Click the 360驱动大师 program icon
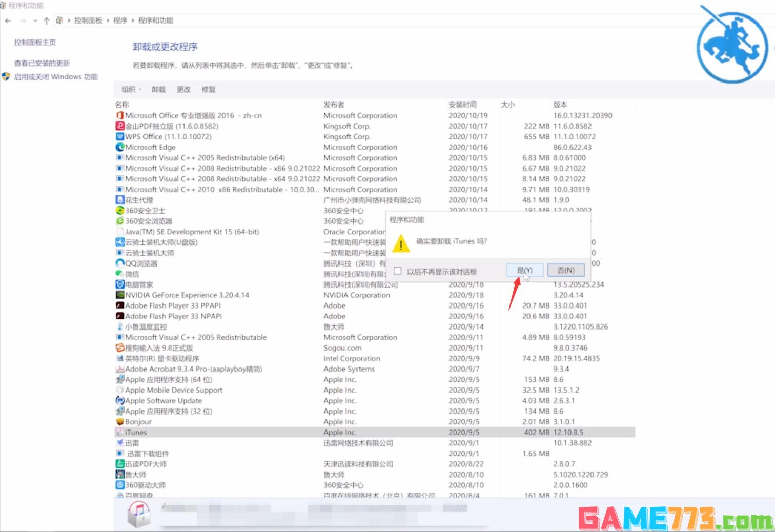Image resolution: width=775 pixels, height=532 pixels. click(x=120, y=485)
